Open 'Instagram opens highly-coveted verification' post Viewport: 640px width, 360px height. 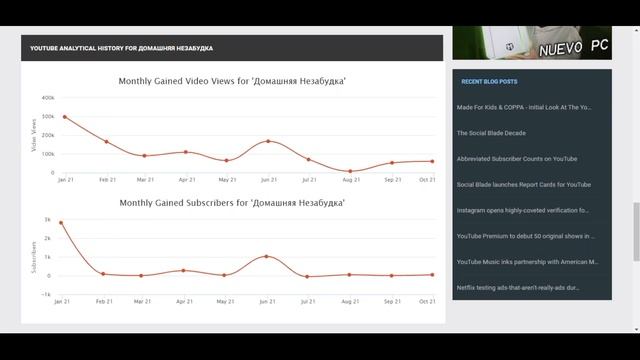coord(522,210)
